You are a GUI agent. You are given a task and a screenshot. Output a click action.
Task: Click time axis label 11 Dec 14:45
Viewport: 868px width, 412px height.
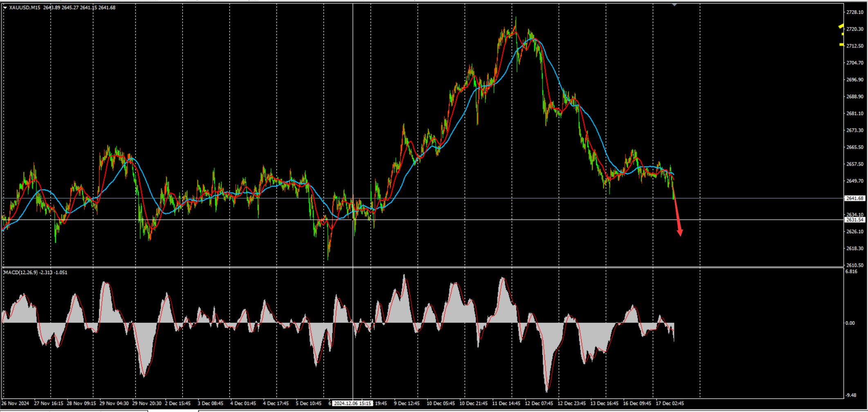click(x=506, y=403)
